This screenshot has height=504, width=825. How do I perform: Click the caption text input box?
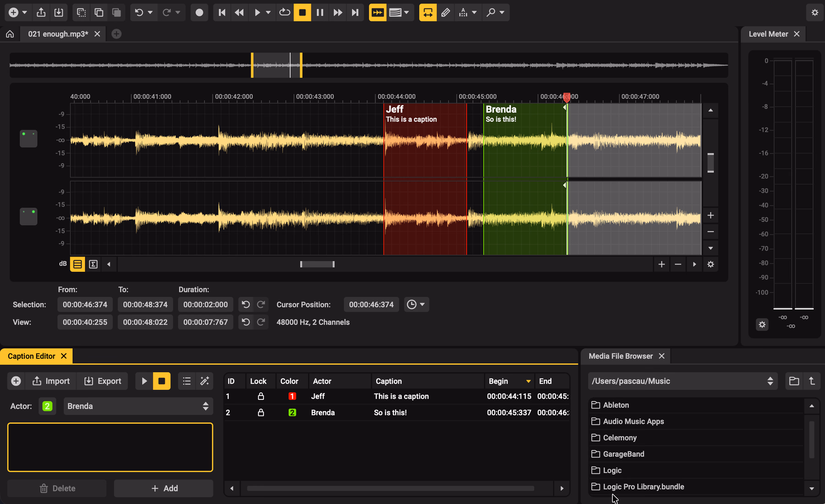point(110,447)
